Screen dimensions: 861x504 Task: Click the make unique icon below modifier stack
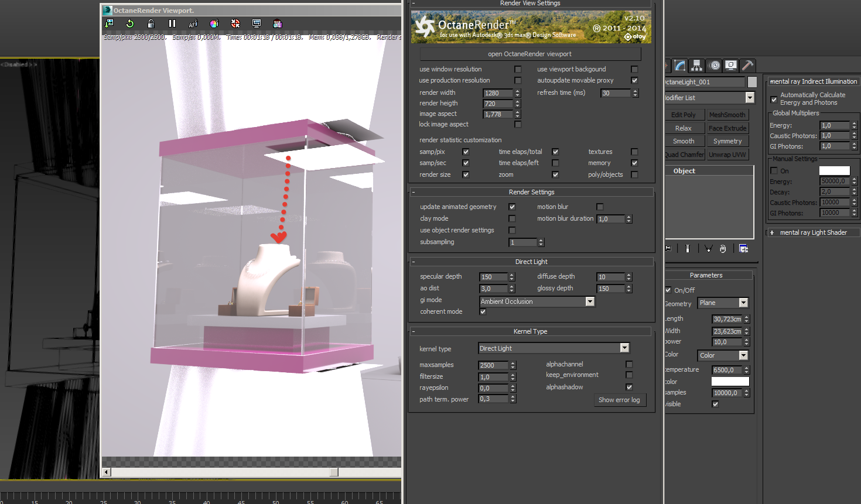(708, 249)
